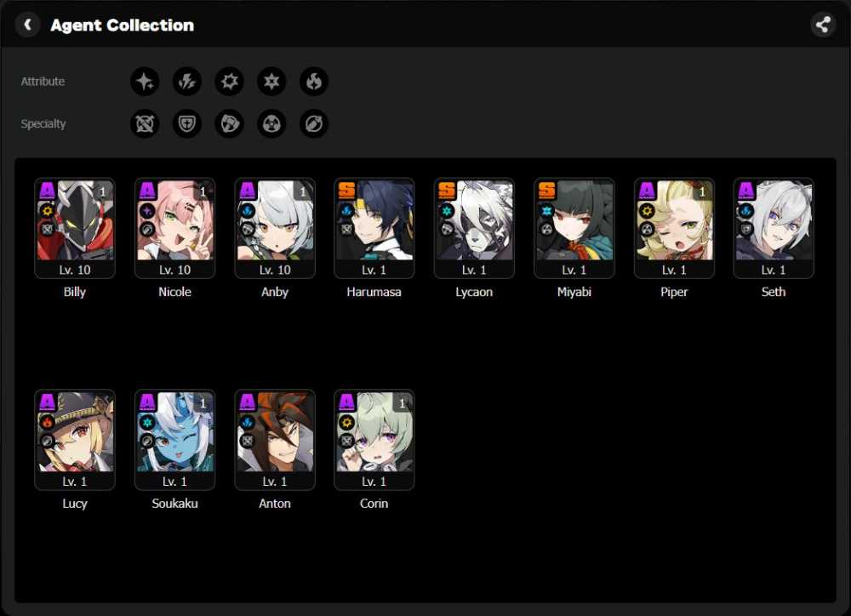Screen dimensions: 851x616
Task: Open Nicole's agent card
Action: (x=174, y=229)
